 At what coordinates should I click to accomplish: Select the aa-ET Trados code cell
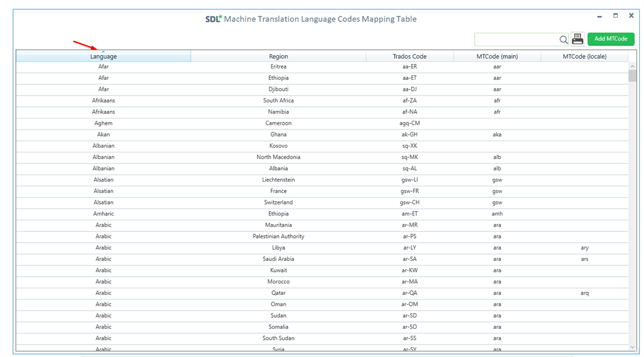[x=409, y=78]
